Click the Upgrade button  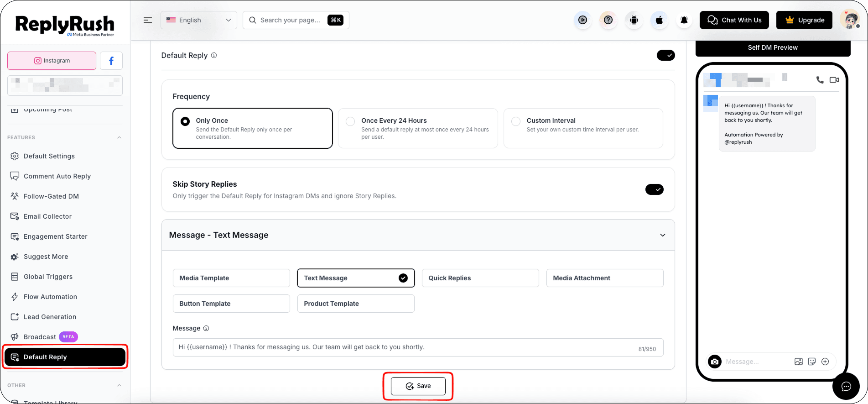[x=805, y=20]
